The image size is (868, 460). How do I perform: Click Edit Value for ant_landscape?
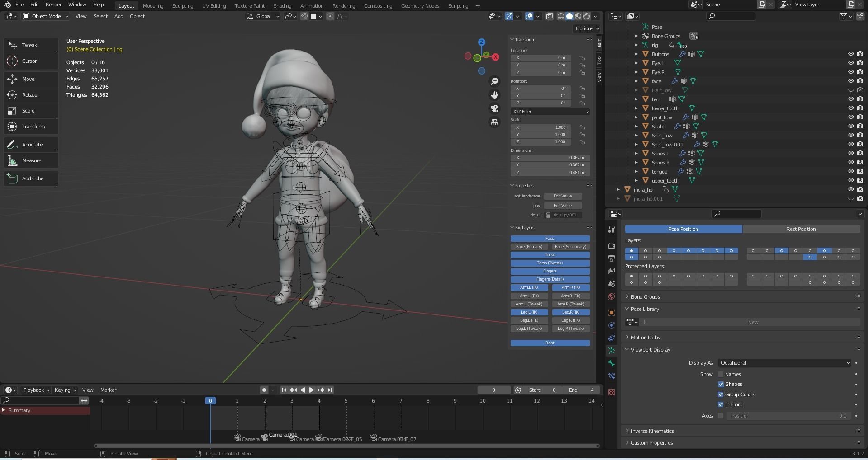pyautogui.click(x=563, y=196)
